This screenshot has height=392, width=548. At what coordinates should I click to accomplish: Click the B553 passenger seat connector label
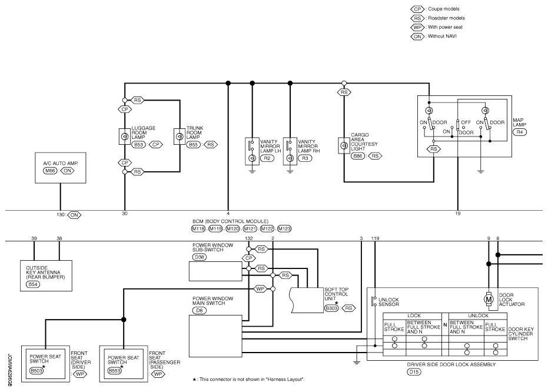click(115, 372)
